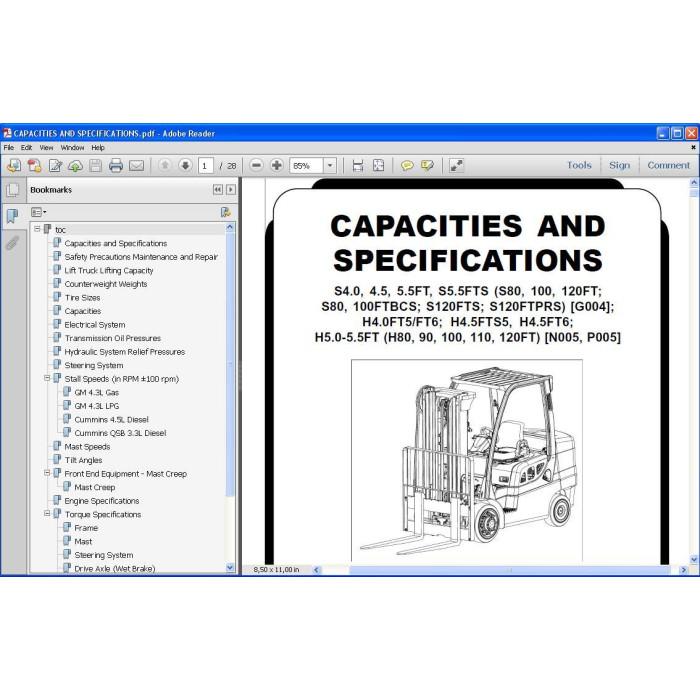This screenshot has width=700, height=700.
Task: Click the Read mode expand icon
Action: (x=456, y=166)
